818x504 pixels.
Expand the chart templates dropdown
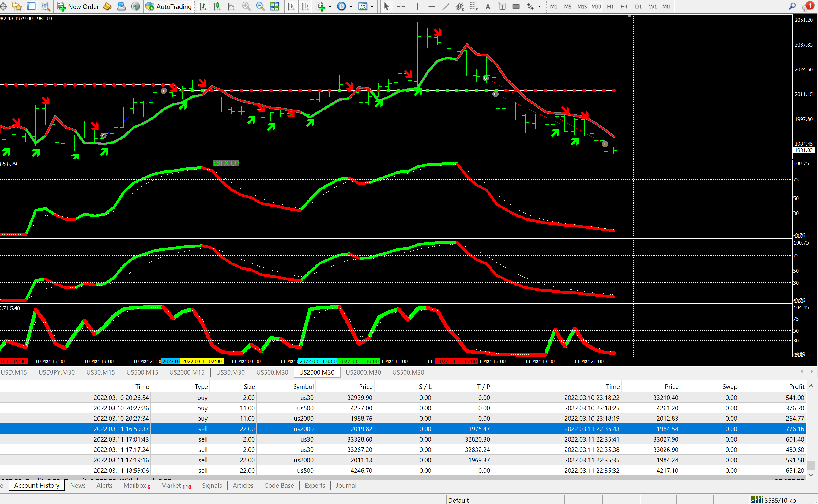[x=372, y=6]
